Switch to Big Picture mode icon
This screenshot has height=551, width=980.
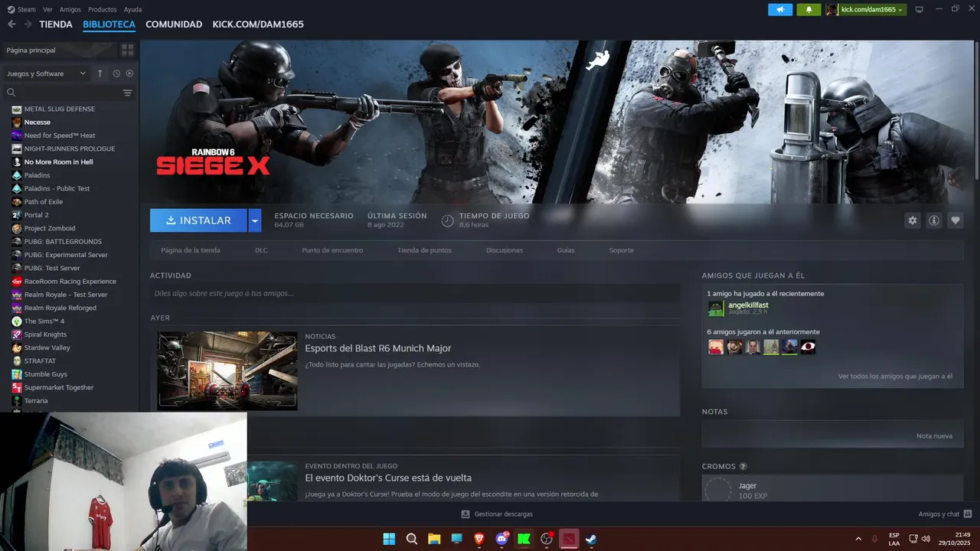click(x=920, y=9)
